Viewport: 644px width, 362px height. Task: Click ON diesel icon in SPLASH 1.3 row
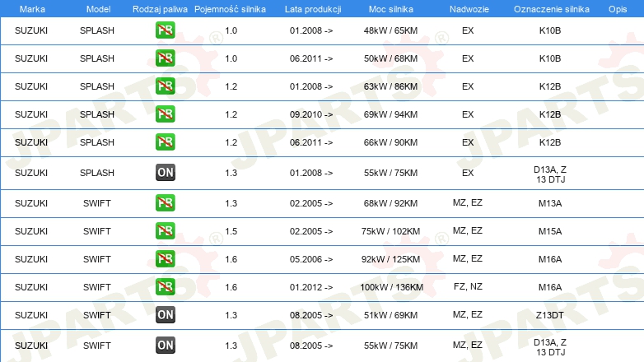pos(165,173)
